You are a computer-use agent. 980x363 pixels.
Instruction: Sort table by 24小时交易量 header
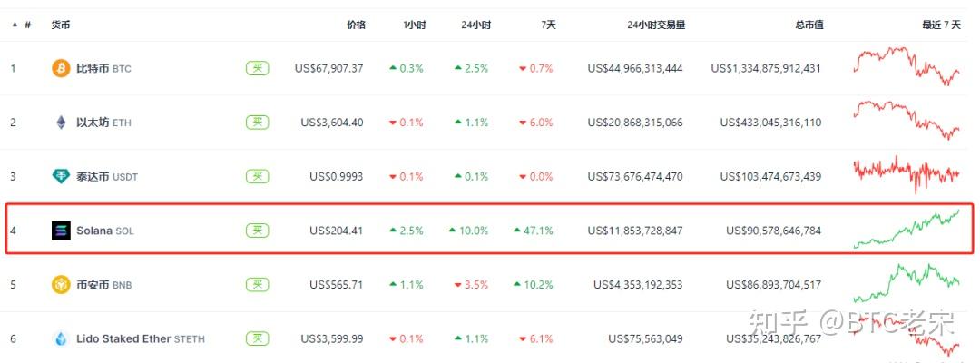point(656,25)
